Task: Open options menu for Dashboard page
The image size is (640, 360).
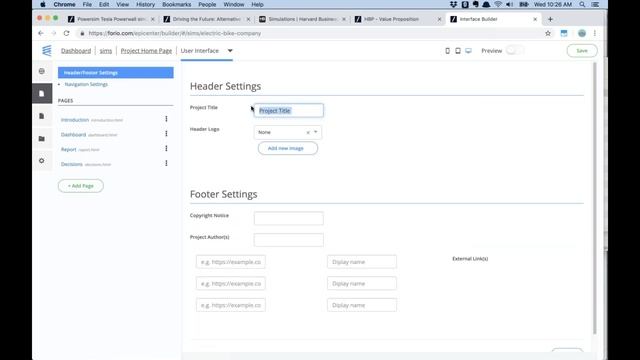Action: [166, 133]
